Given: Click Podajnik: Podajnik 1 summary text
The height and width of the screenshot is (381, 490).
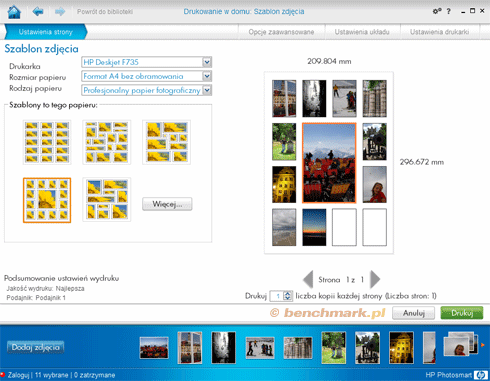Looking at the screenshot, I should click(36, 298).
